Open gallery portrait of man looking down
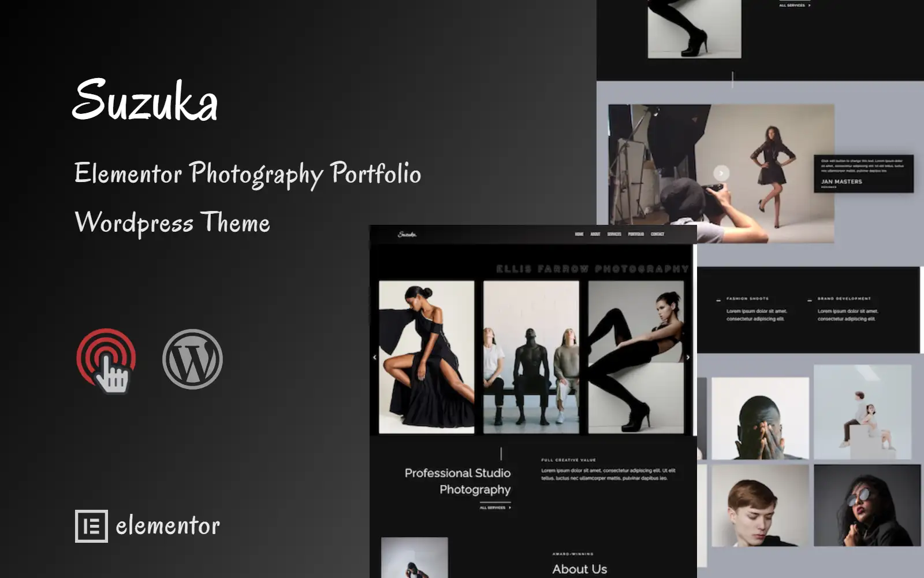Viewport: 924px width, 578px height. point(760,506)
